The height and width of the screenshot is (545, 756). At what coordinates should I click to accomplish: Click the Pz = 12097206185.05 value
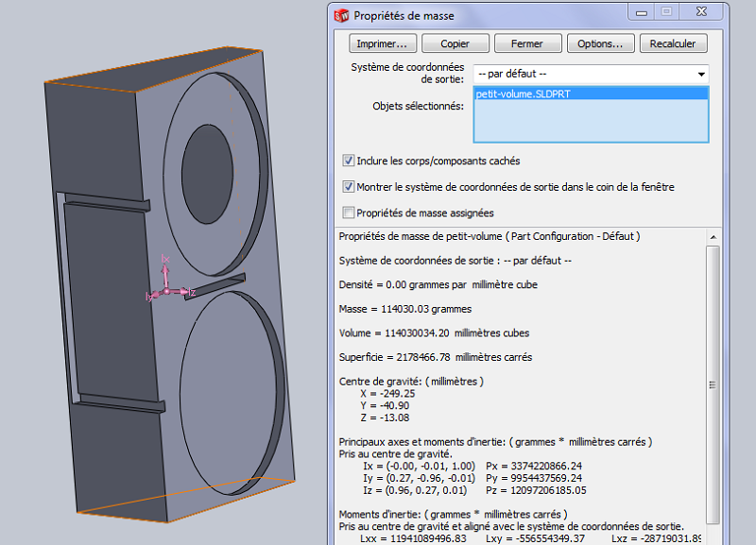pyautogui.click(x=536, y=490)
